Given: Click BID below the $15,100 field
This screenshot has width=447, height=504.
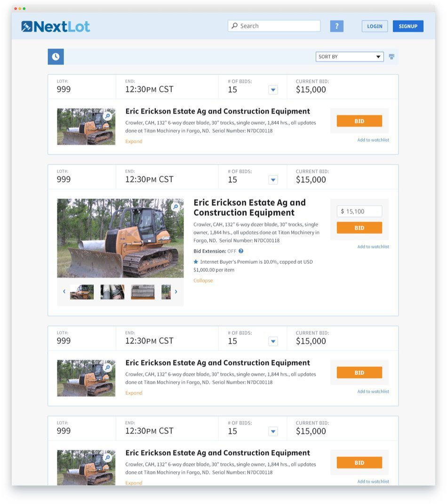Looking at the screenshot, I should pyautogui.click(x=359, y=228).
